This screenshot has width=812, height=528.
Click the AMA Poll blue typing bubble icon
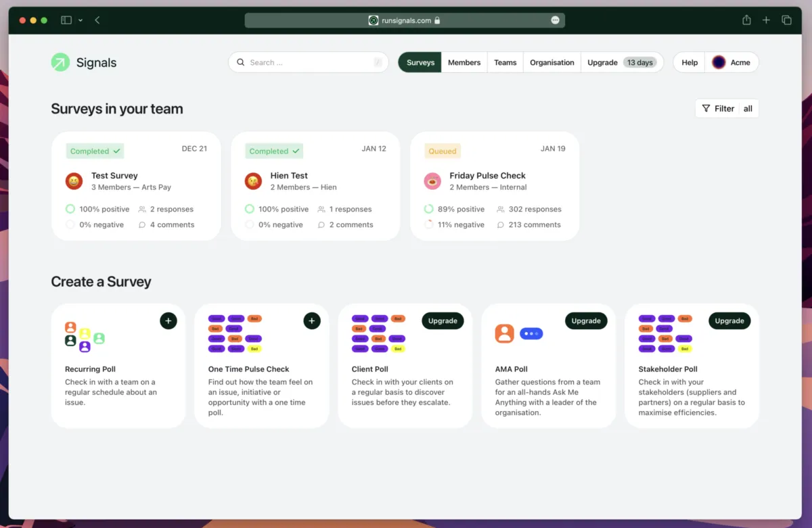click(531, 333)
